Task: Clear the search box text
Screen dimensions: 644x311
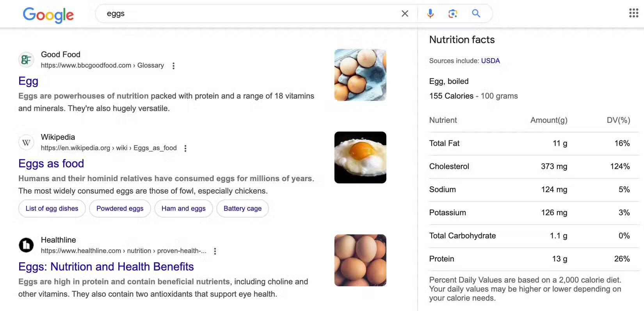Action: coord(405,14)
